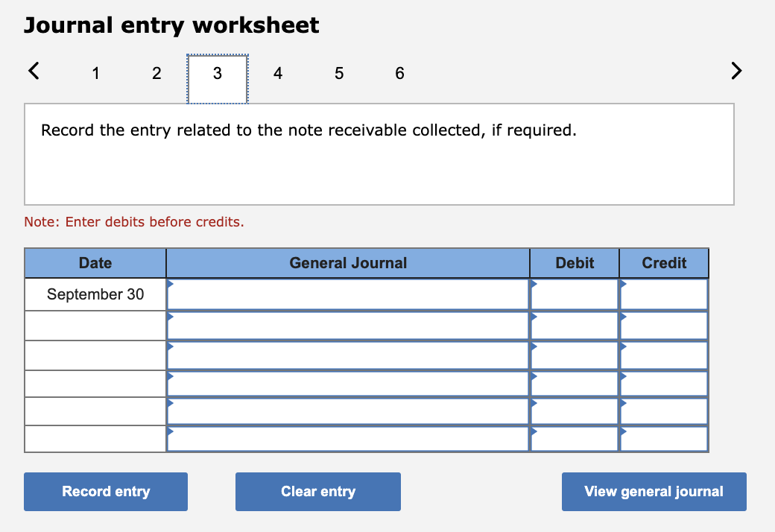Click Debit field in fifth row
775x532 pixels.
coord(575,411)
